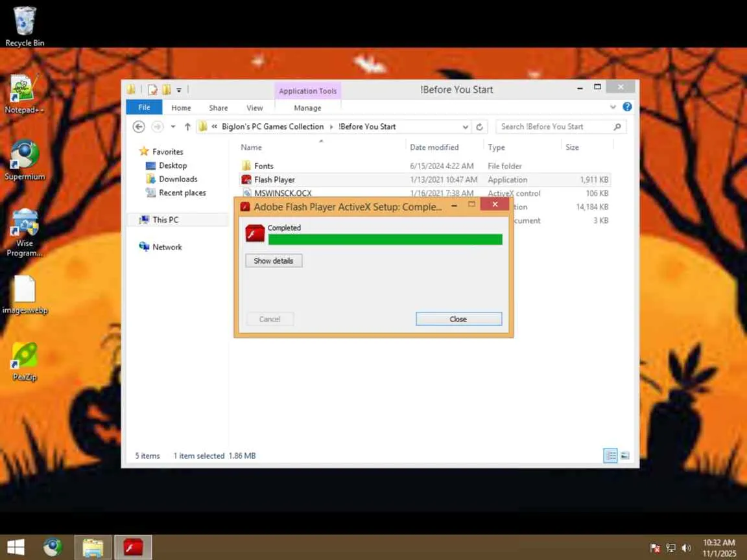Click the Fonts folder name
Image resolution: width=747 pixels, height=560 pixels.
(263, 166)
